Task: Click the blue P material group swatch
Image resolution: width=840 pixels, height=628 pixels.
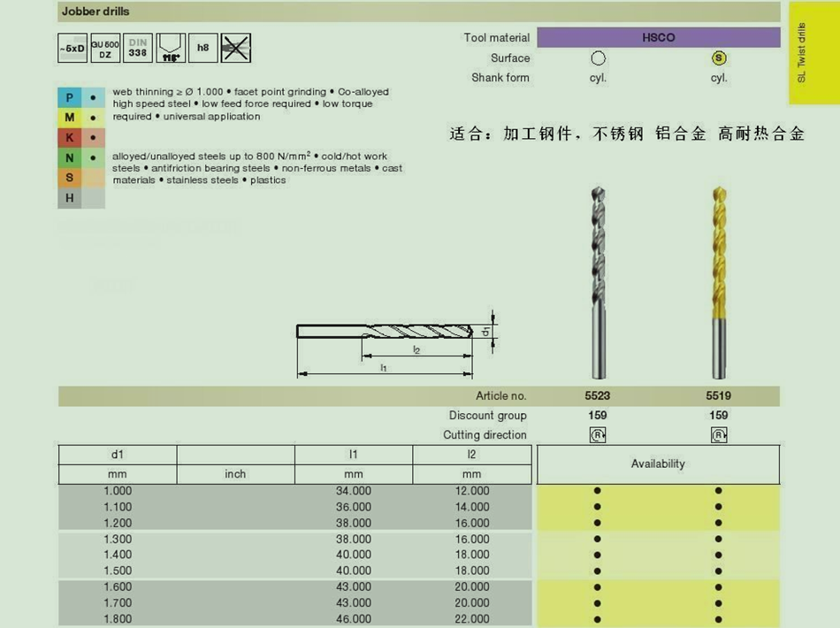Action: [x=70, y=97]
